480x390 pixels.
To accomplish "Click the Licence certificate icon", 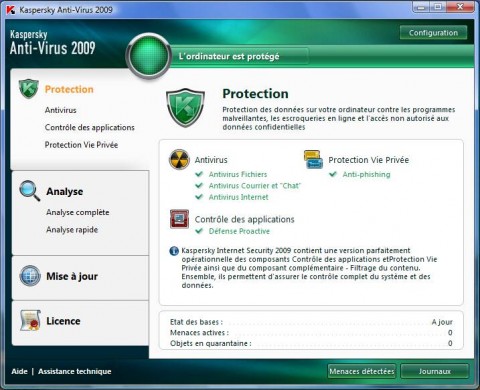I will 30,320.
